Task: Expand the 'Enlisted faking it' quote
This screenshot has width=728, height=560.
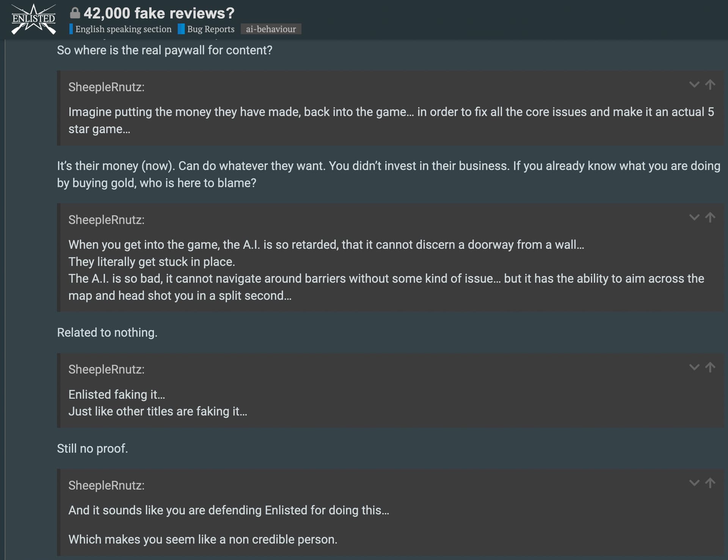Action: coord(694,367)
